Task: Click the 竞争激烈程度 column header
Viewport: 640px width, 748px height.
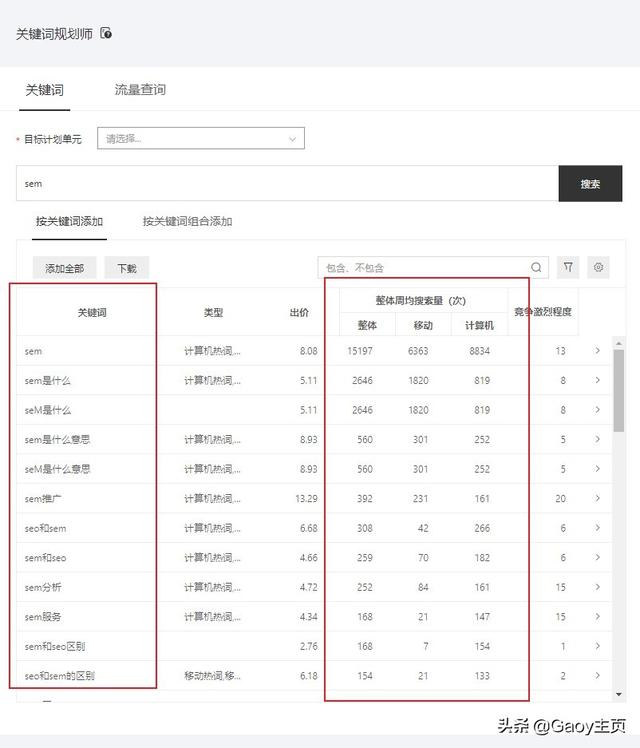Action: coord(543,312)
